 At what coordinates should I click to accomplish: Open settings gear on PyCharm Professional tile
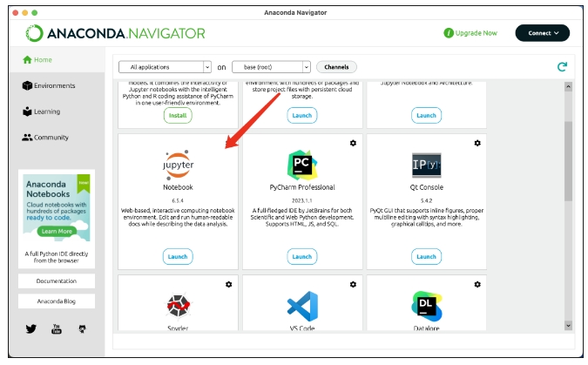[353, 143]
